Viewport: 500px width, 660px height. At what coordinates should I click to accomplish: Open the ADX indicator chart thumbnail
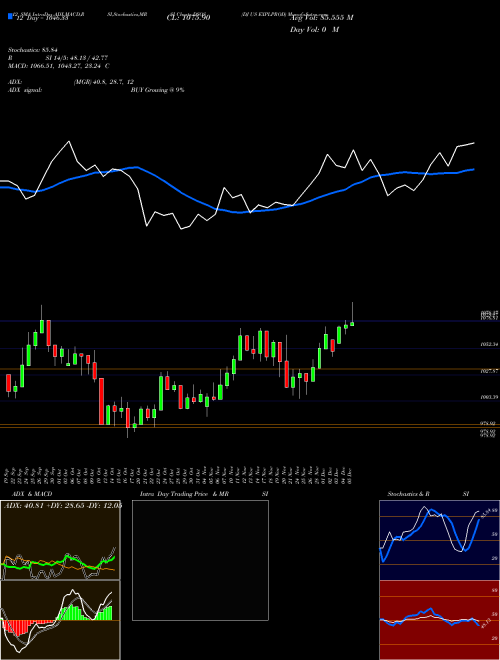click(x=60, y=540)
